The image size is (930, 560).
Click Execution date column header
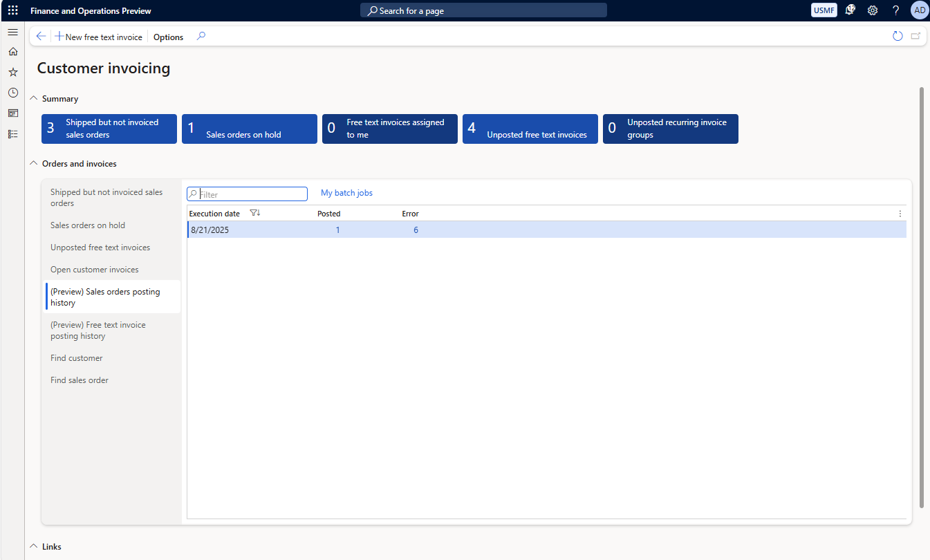point(214,214)
